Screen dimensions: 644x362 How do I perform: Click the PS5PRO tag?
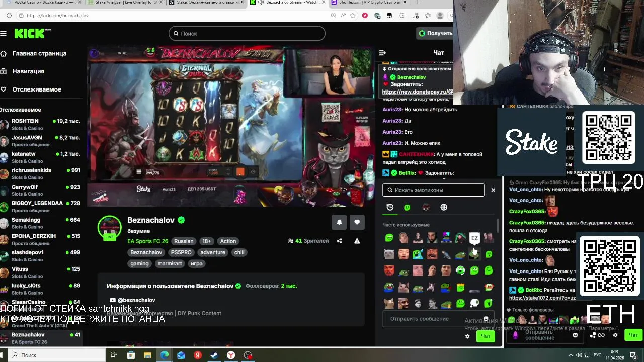pyautogui.click(x=181, y=252)
